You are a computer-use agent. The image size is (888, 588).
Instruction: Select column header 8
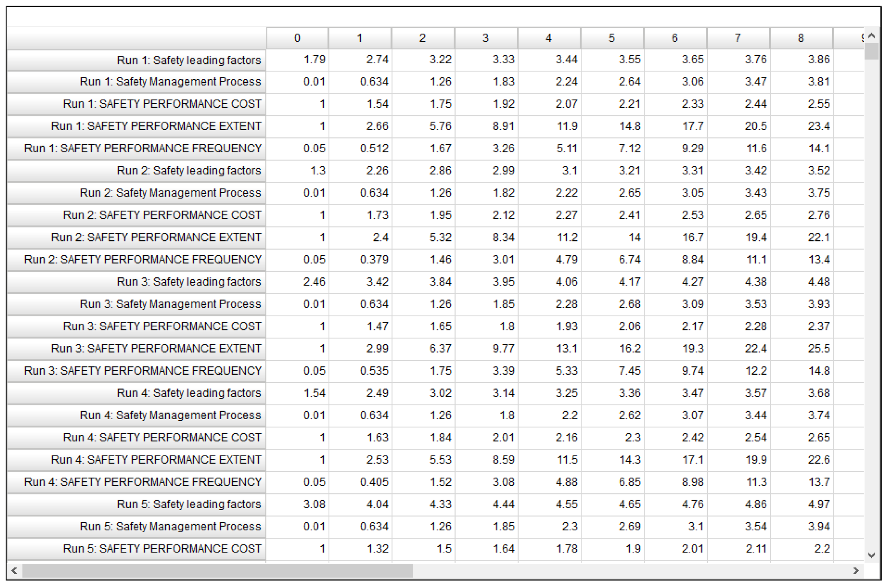click(x=801, y=38)
